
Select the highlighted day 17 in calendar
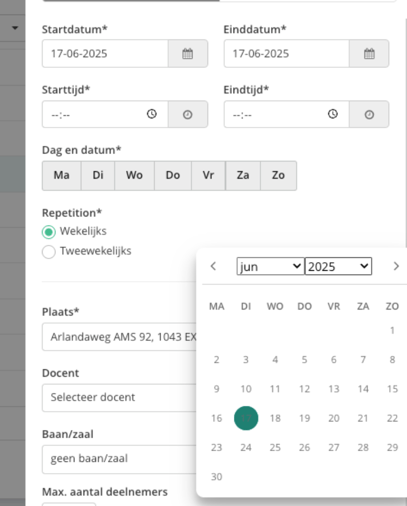point(246,418)
